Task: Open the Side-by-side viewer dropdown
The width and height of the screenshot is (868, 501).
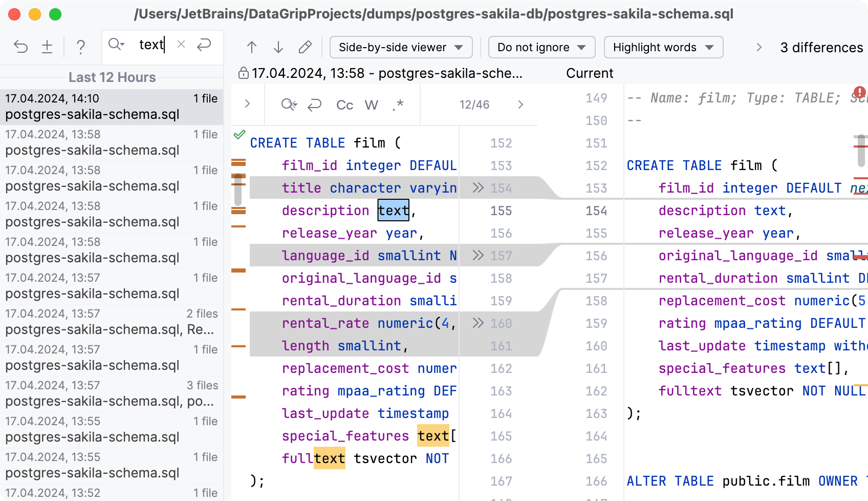Action: click(x=401, y=48)
